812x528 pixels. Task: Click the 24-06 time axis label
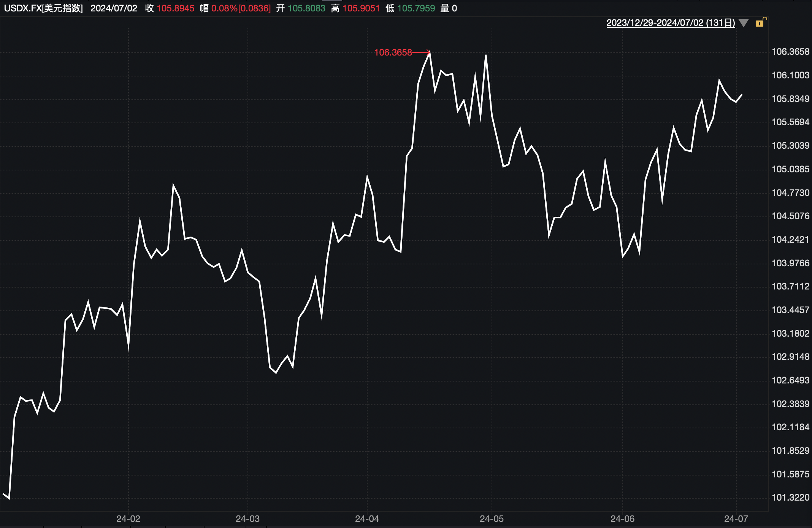point(622,518)
